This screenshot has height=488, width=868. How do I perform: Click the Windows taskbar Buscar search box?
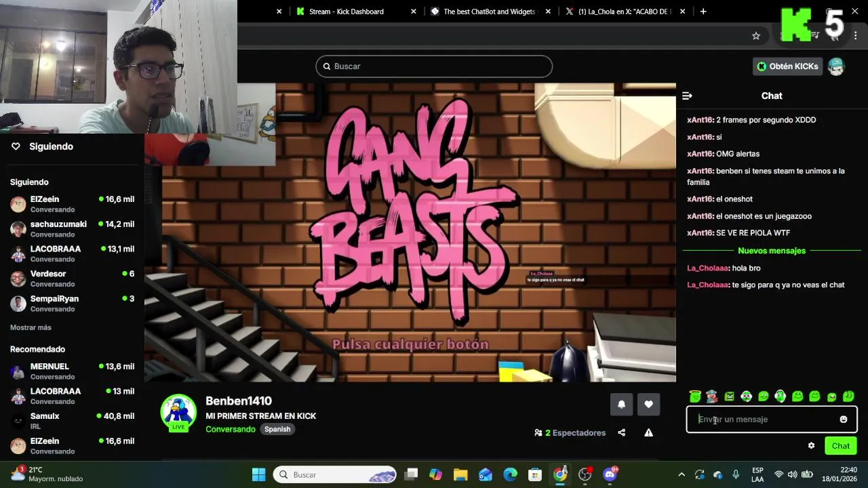(336, 474)
